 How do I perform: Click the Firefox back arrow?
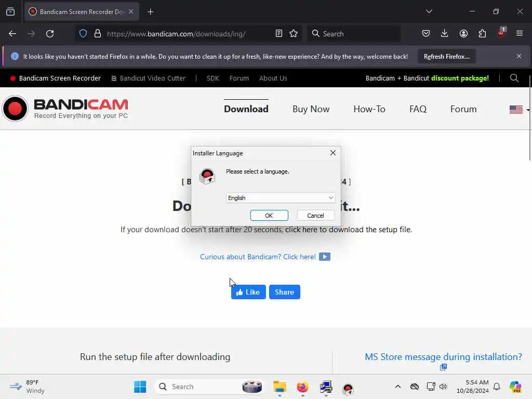coord(12,34)
